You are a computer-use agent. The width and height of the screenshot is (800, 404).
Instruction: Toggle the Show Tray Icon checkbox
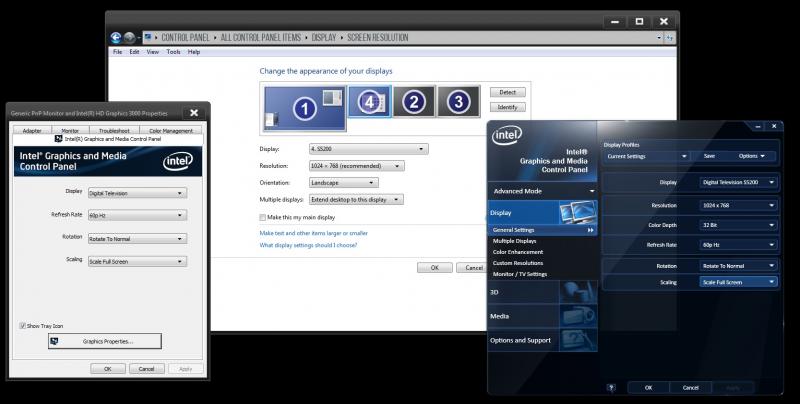tap(22, 325)
